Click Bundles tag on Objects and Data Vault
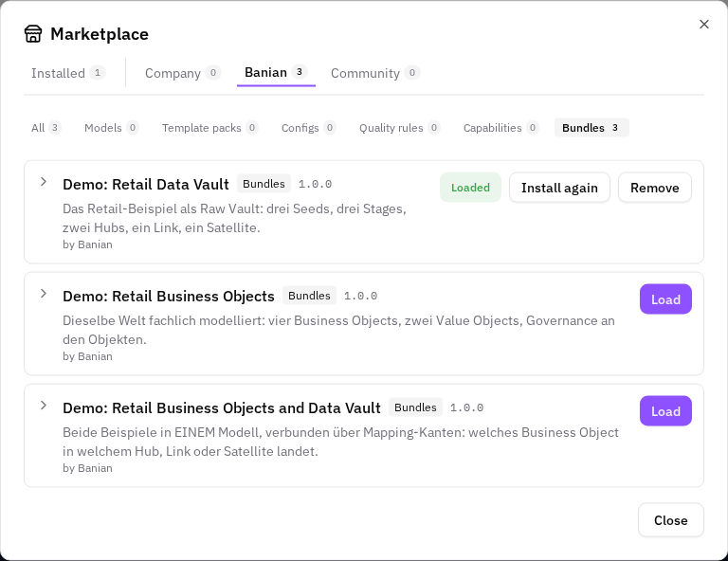This screenshot has width=728, height=561. click(x=415, y=407)
